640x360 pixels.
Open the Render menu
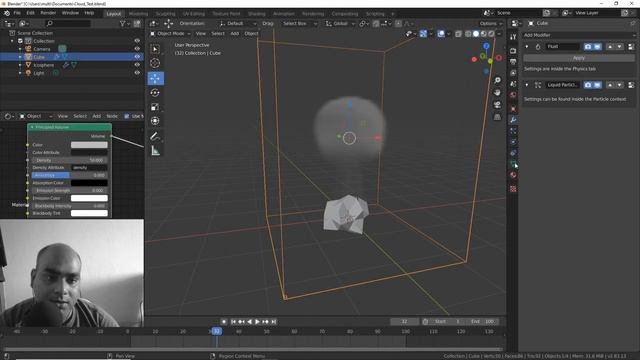pos(48,13)
